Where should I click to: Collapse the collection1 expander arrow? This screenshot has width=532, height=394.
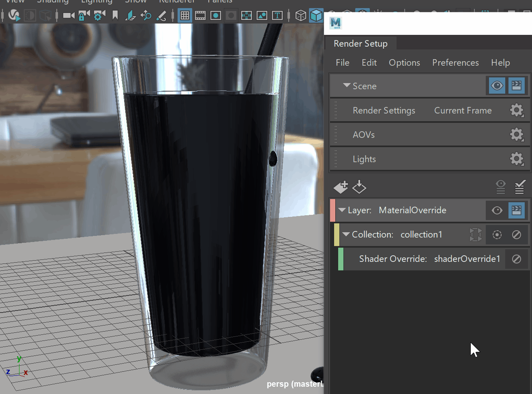click(346, 234)
